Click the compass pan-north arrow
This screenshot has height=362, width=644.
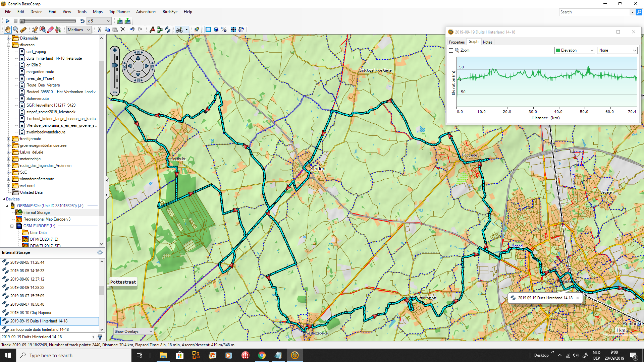(138, 58)
